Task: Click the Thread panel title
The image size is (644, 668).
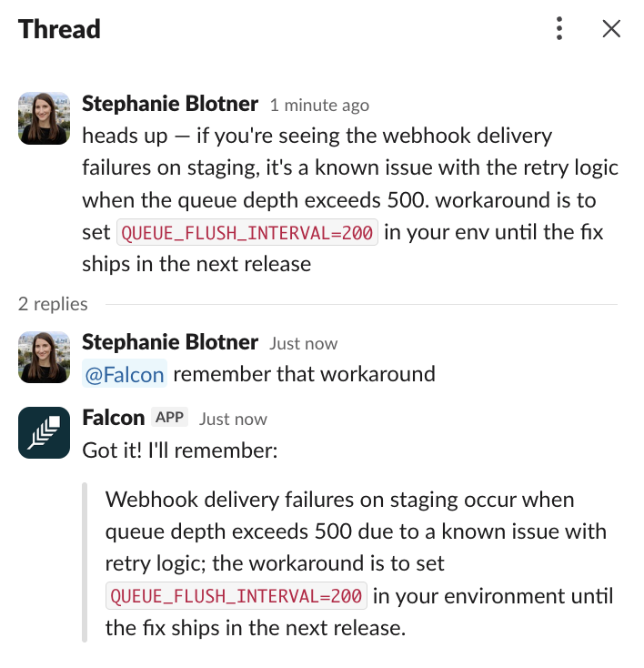Action: point(59,29)
